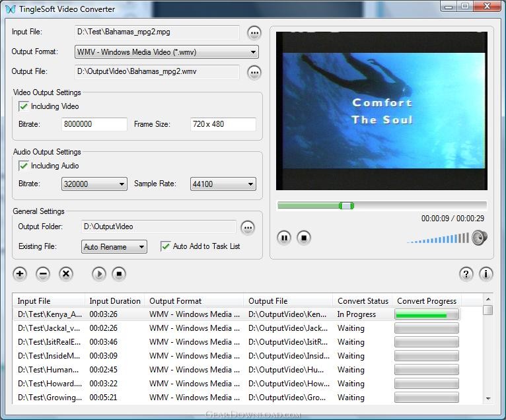Start conversion with the task list play icon
The image size is (506, 420).
(x=99, y=274)
